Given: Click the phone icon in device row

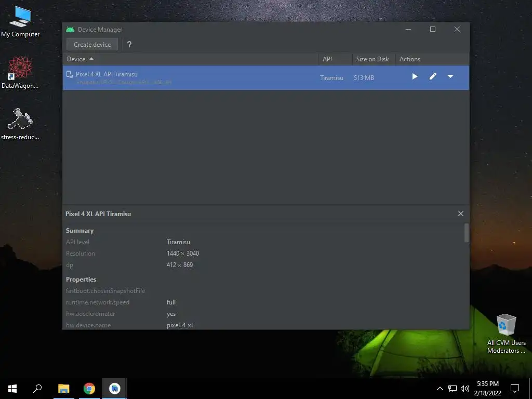Looking at the screenshot, I should (x=70, y=74).
